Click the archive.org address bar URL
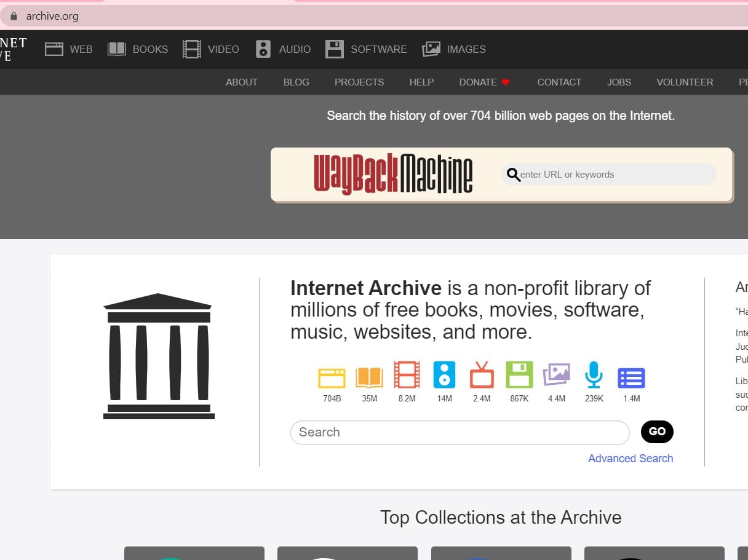 pos(52,16)
